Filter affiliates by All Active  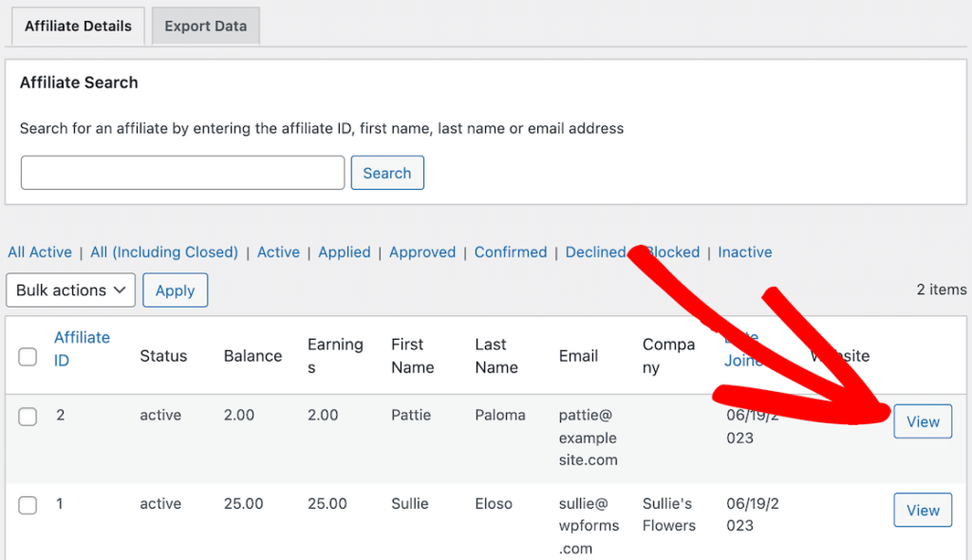click(40, 252)
